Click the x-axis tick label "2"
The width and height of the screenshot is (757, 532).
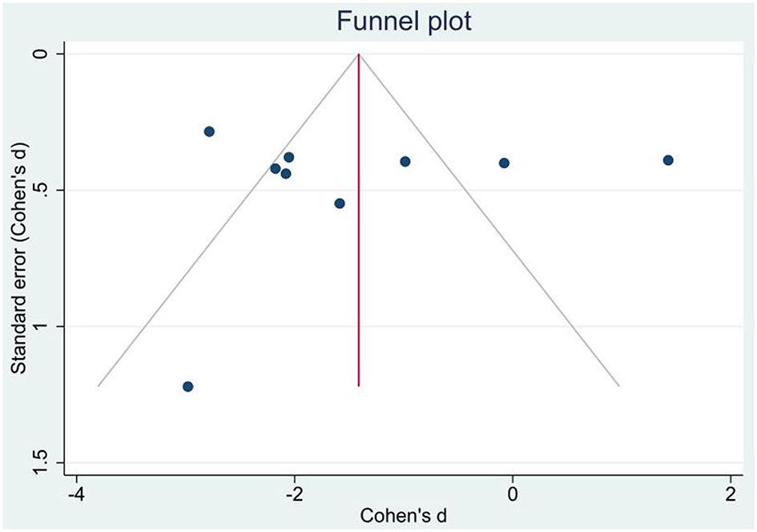731,490
